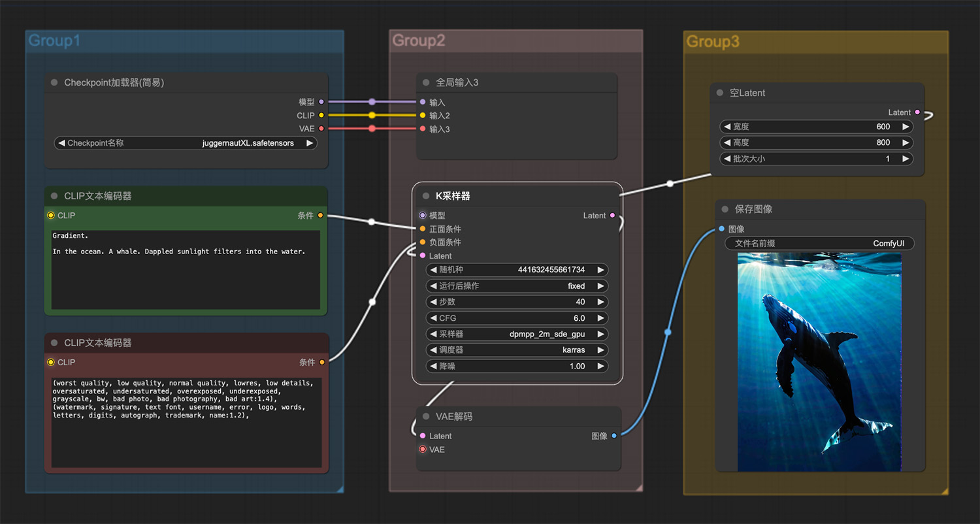This screenshot has width=980, height=524.
Task: Click the 模型 input socket on K采样器
Action: tap(423, 215)
